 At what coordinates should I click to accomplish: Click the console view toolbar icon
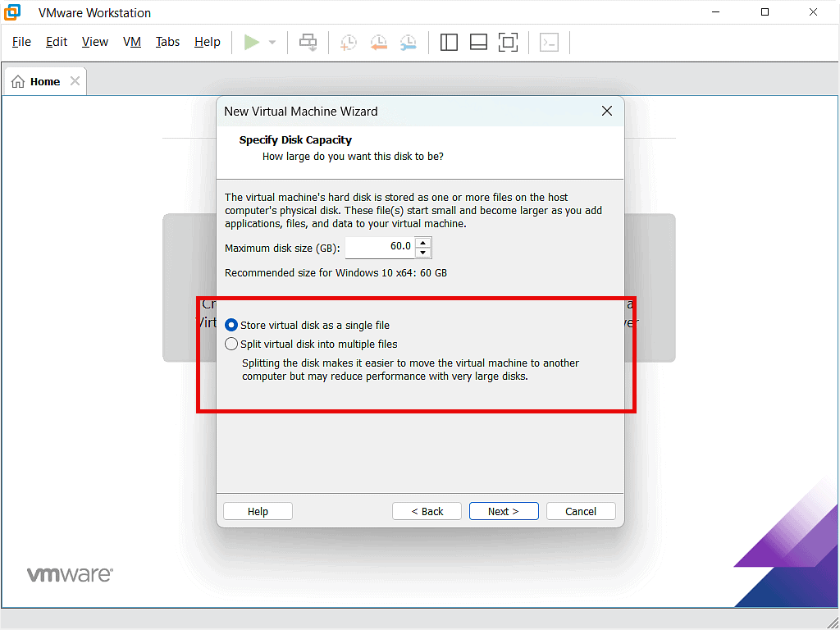click(x=549, y=42)
